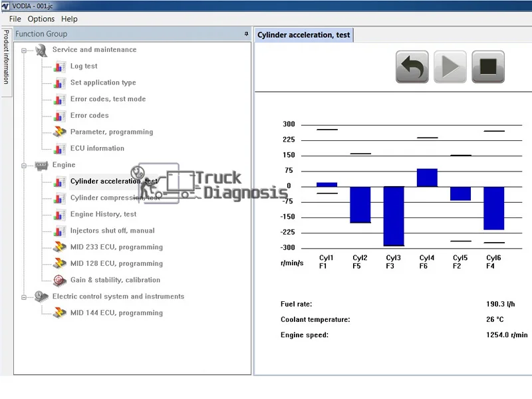Collapse the Service and maintenance group
Viewport: 532px width, 399px height.
tap(24, 51)
